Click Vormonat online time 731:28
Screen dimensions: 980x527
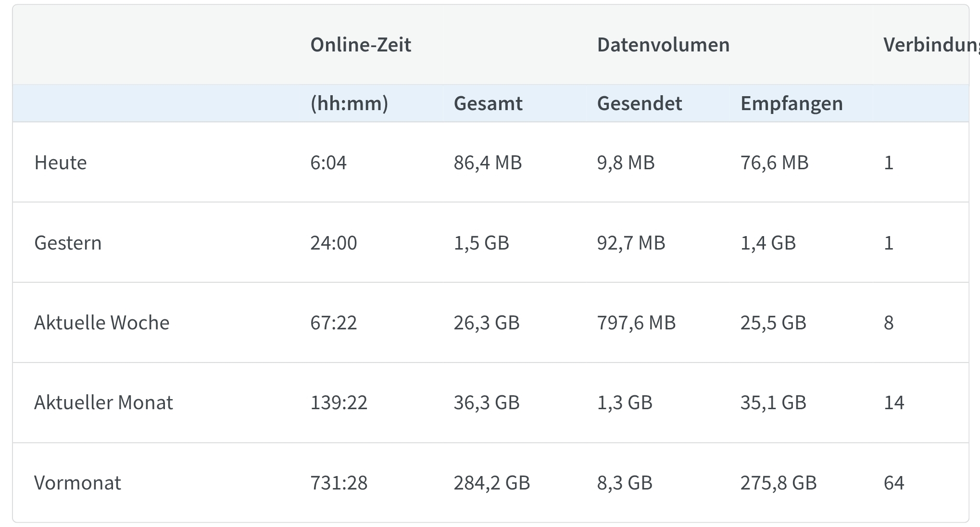(x=339, y=483)
